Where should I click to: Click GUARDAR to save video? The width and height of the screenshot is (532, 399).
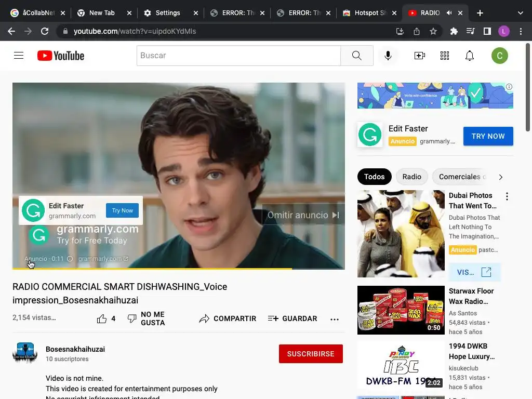(292, 318)
